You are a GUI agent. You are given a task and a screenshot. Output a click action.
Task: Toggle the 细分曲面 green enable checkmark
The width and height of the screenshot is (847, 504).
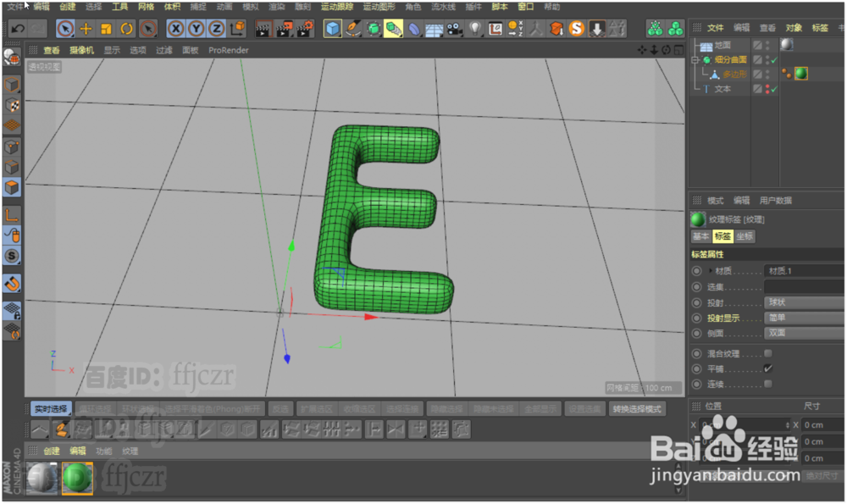pyautogui.click(x=775, y=60)
